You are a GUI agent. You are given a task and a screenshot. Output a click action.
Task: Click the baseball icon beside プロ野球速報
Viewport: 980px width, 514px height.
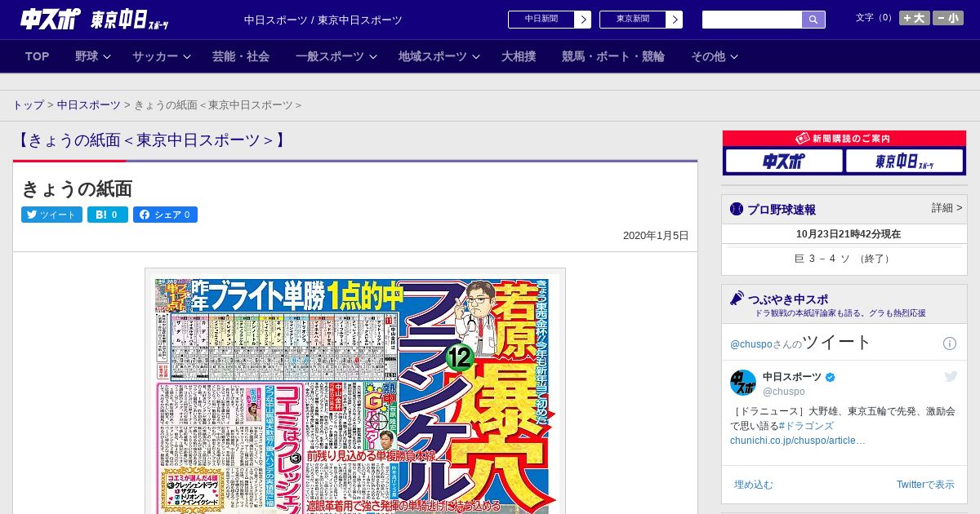pos(737,209)
